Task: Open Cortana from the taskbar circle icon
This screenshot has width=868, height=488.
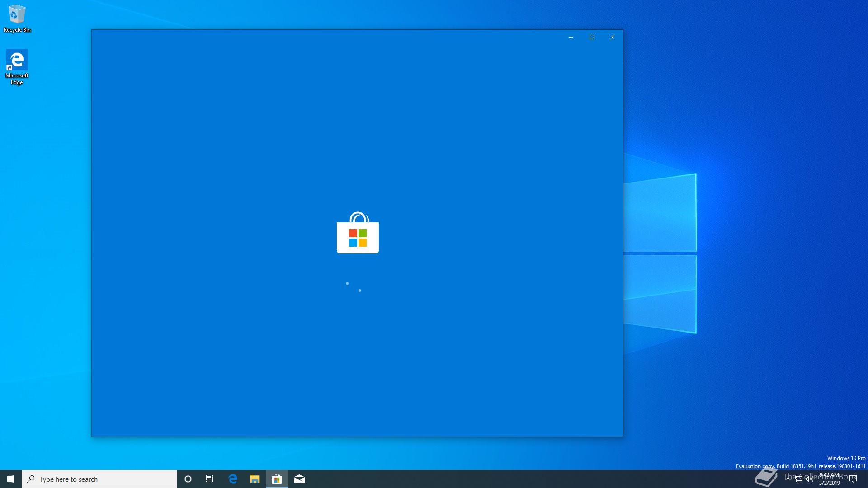Action: coord(188,479)
